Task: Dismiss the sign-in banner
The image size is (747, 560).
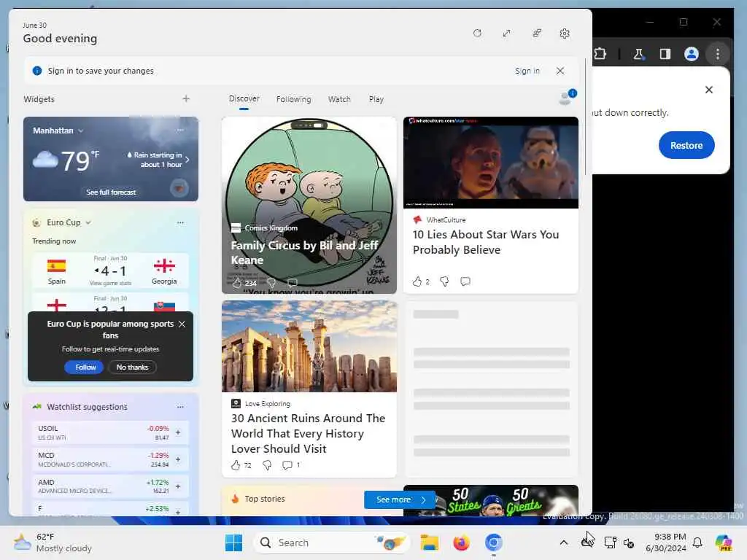Action: (x=560, y=71)
